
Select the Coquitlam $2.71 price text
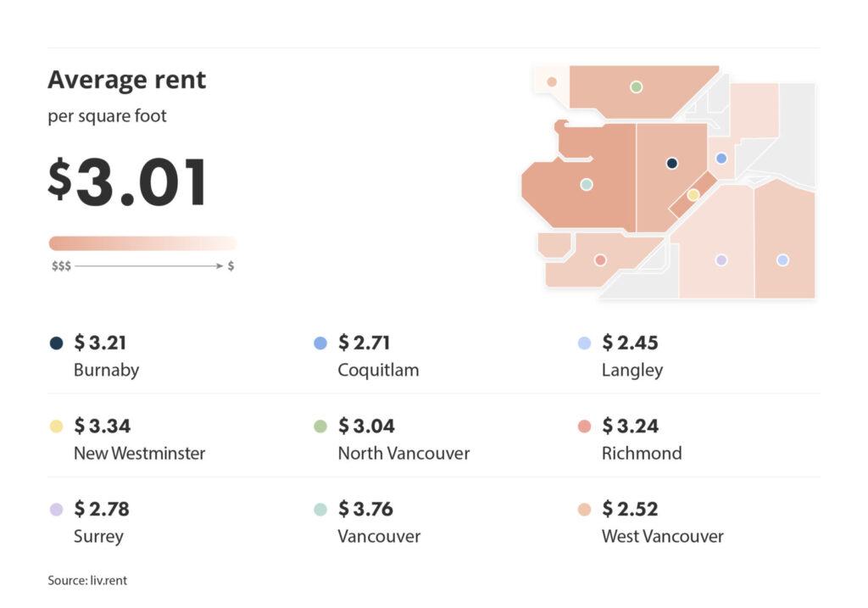point(366,343)
